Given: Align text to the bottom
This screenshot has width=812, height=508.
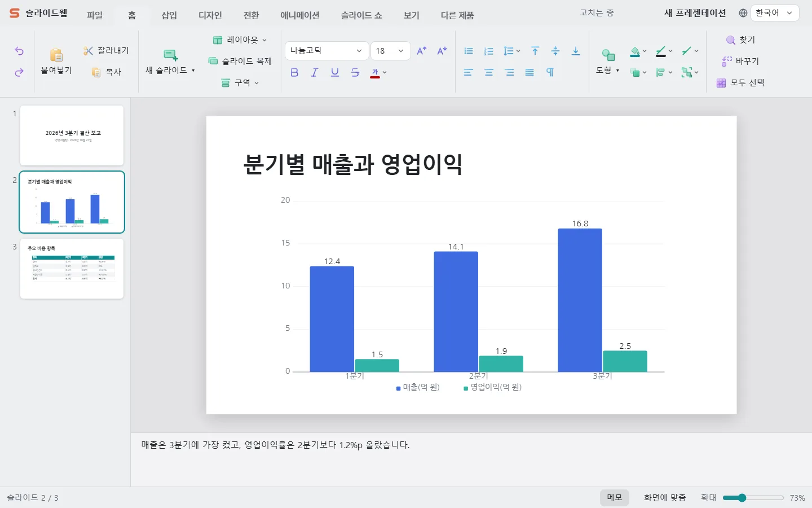Looking at the screenshot, I should coord(576,51).
